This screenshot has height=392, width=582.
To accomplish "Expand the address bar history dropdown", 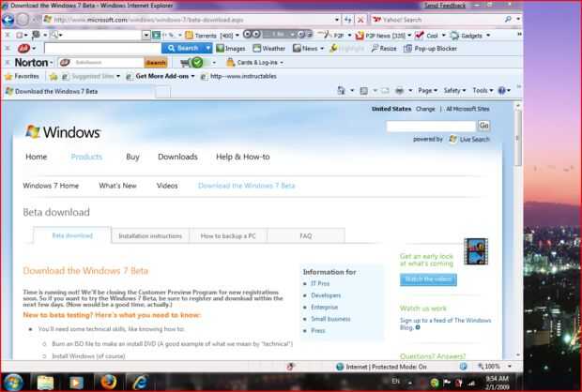I will pyautogui.click(x=337, y=20).
